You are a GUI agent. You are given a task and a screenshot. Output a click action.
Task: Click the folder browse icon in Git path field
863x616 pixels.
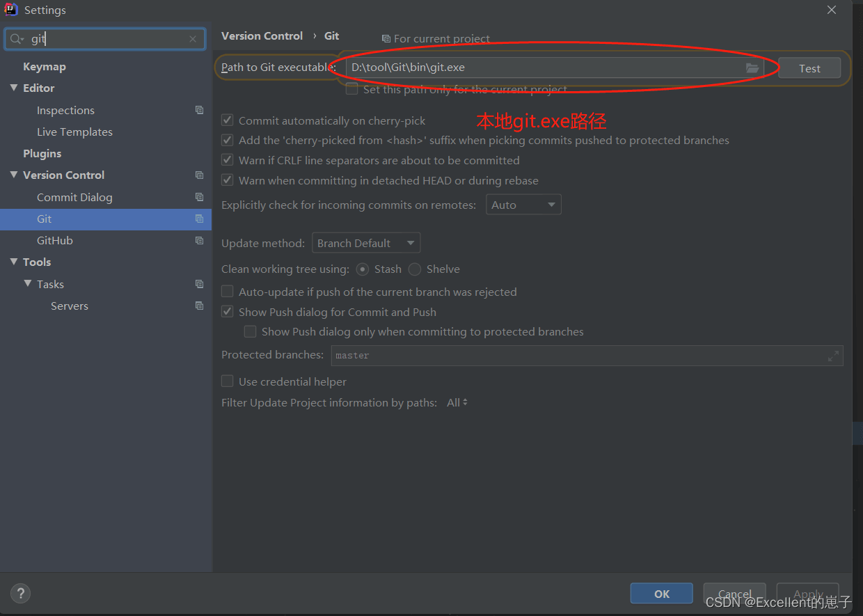click(752, 68)
